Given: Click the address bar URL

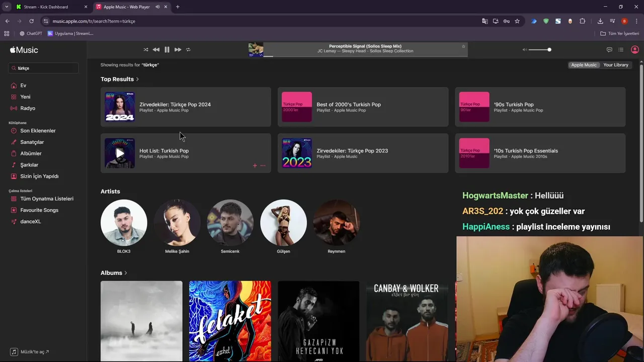Looking at the screenshot, I should (94, 21).
